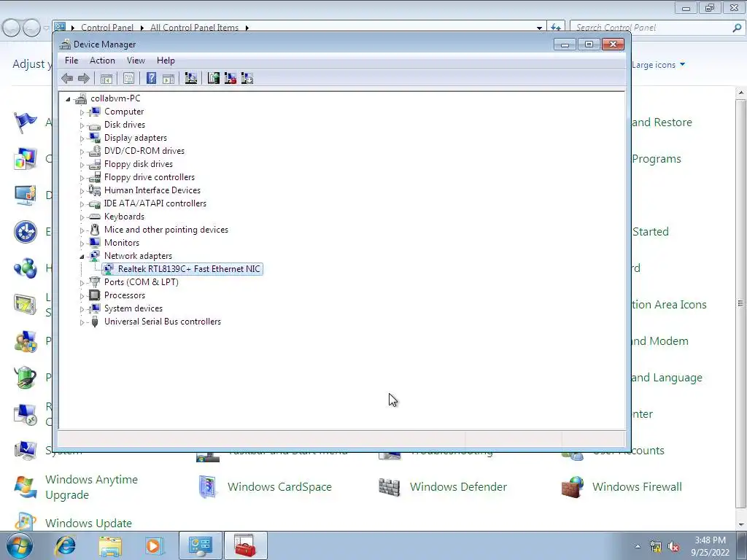Collapse the Network adapters category arrow
The height and width of the screenshot is (560, 747).
point(82,257)
